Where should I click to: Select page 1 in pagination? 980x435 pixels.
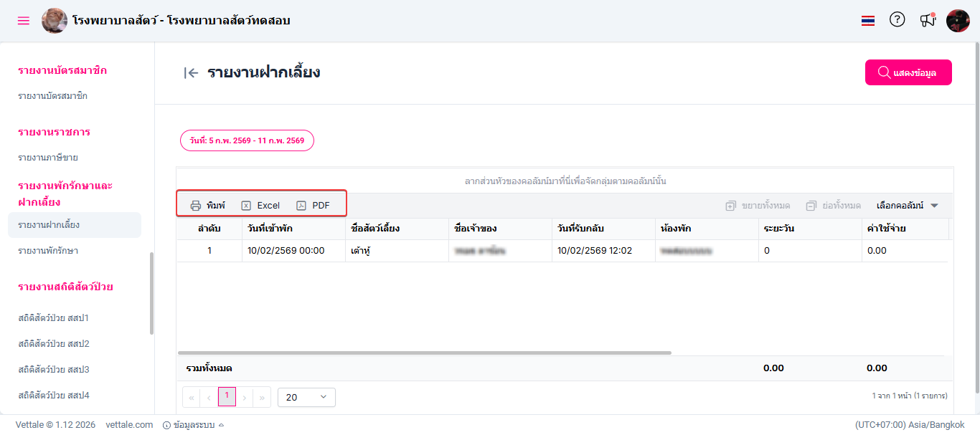[227, 396]
